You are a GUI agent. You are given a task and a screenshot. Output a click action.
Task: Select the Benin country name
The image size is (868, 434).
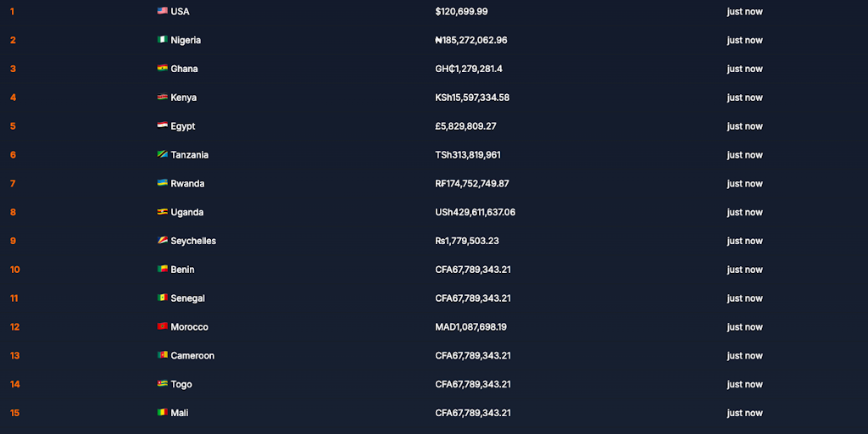point(182,270)
